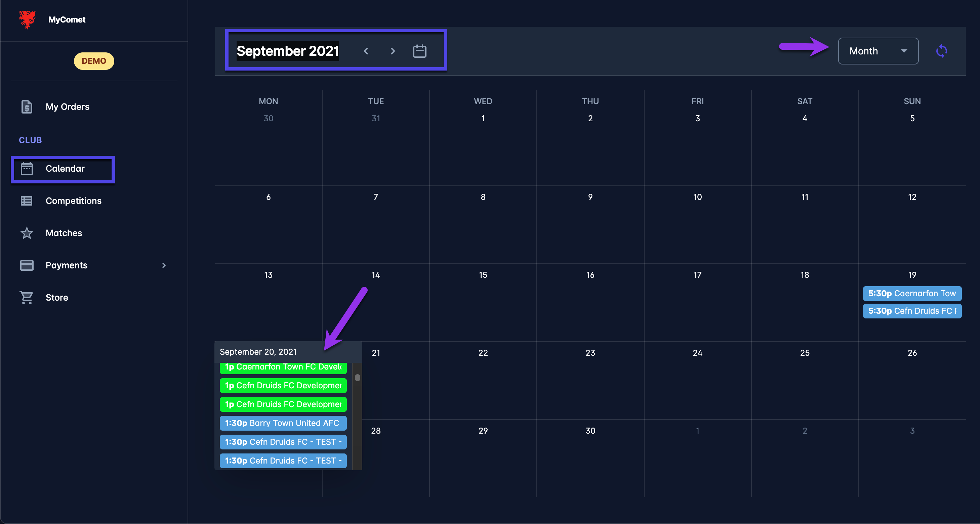Open the Store cart icon
This screenshot has height=524, width=980.
click(x=27, y=298)
